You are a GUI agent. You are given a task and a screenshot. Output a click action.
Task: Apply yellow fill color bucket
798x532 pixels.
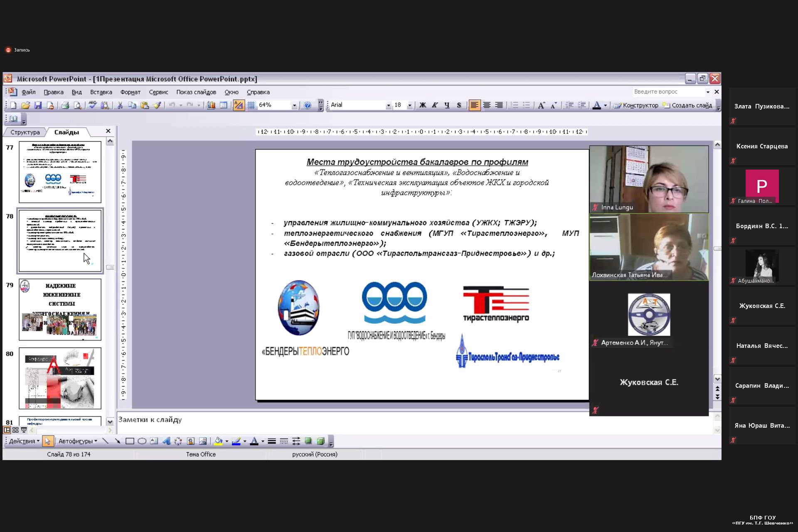(x=218, y=441)
